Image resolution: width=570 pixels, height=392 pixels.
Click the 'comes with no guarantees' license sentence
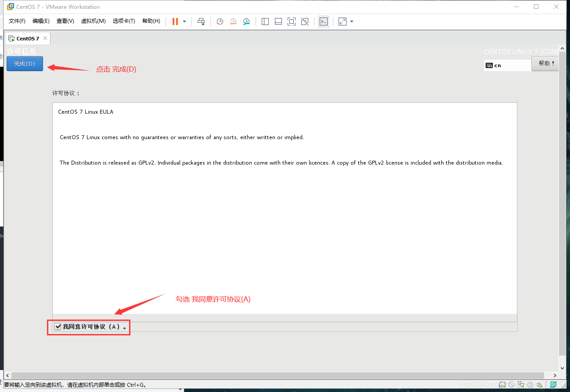pos(182,137)
